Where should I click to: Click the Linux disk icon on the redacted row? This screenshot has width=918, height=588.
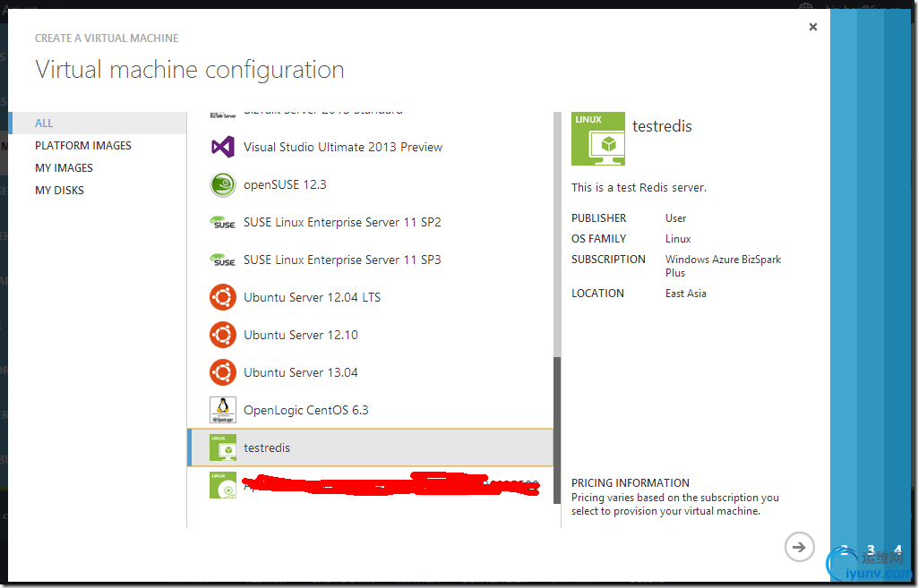(223, 485)
